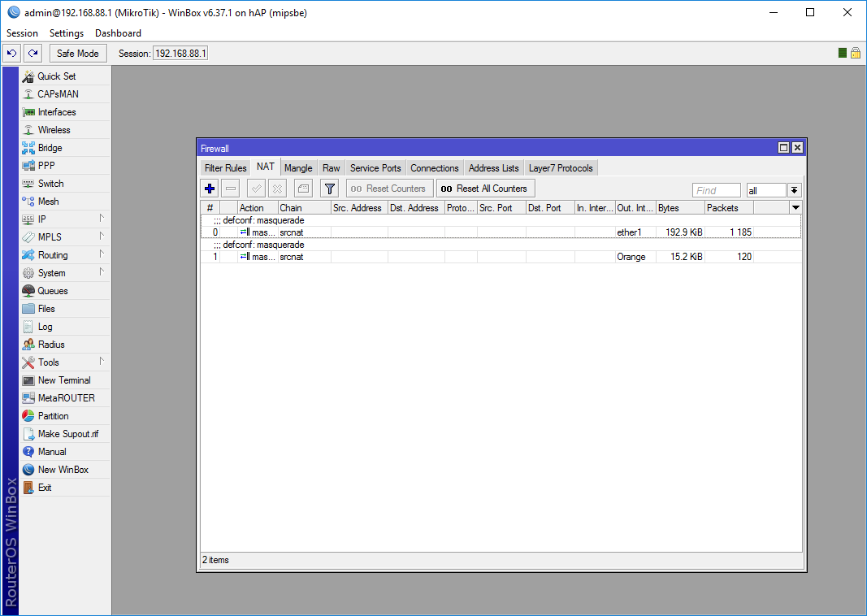The height and width of the screenshot is (616, 867).
Task: Open Partition in sidebar
Action: click(65, 416)
